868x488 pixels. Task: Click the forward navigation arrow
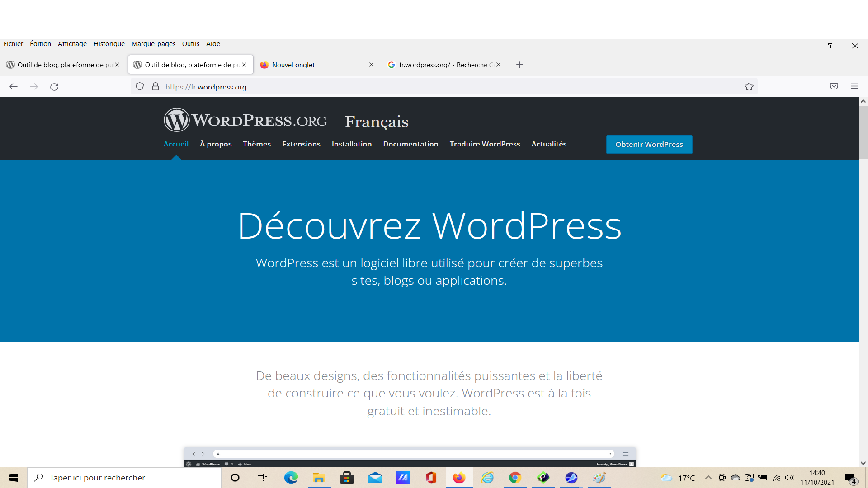[34, 87]
